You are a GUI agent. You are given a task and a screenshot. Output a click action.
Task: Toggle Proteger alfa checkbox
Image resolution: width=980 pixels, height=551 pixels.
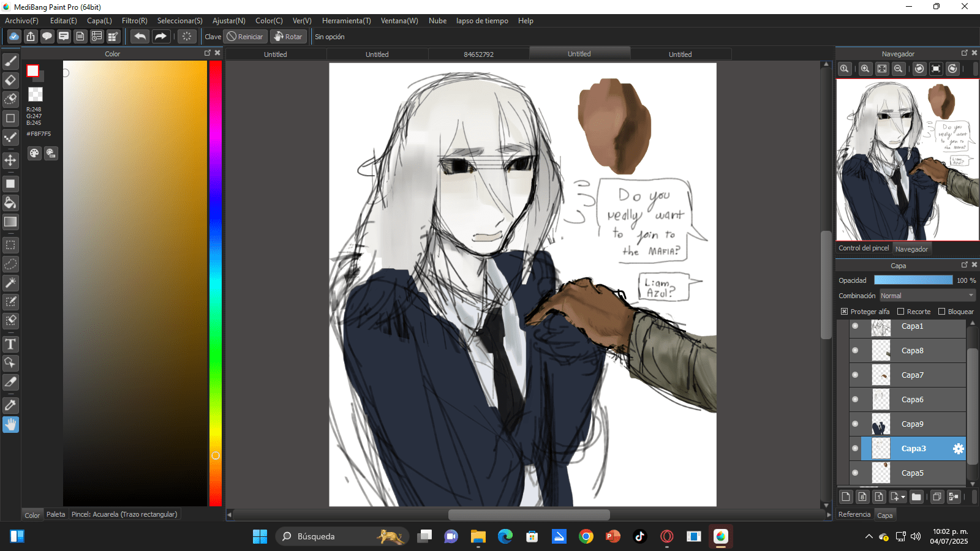coord(844,312)
